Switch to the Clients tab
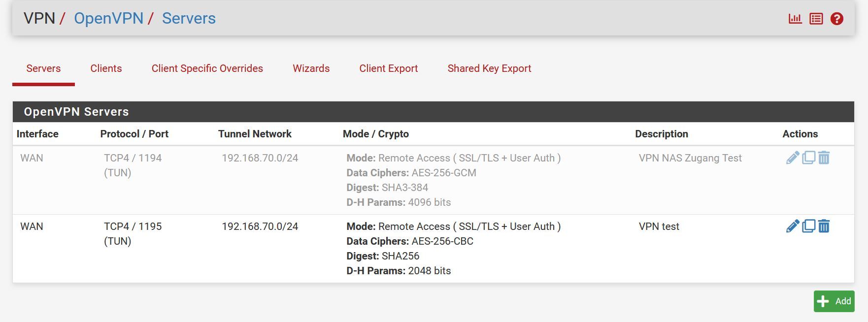This screenshot has width=868, height=322. (106, 68)
